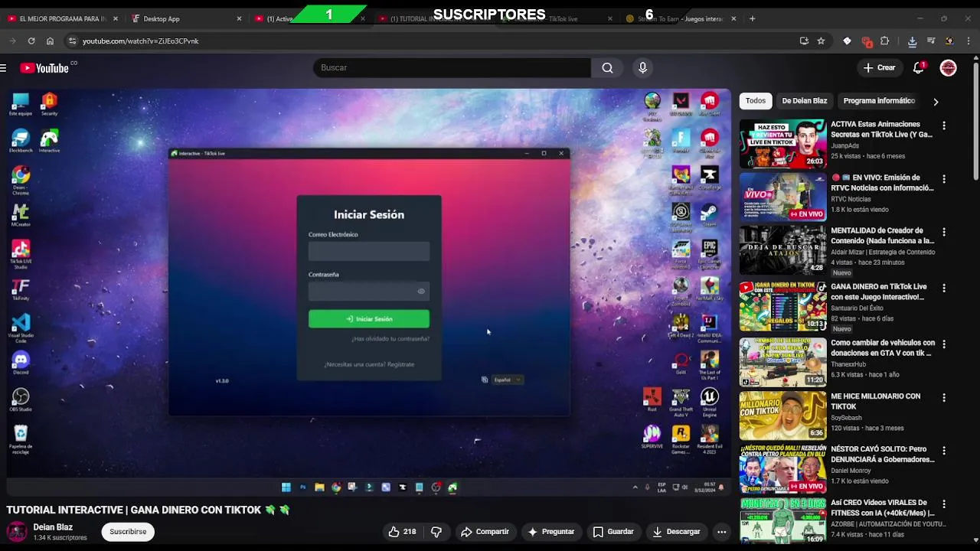Open the Windows Start button in the video taskbar

click(286, 487)
